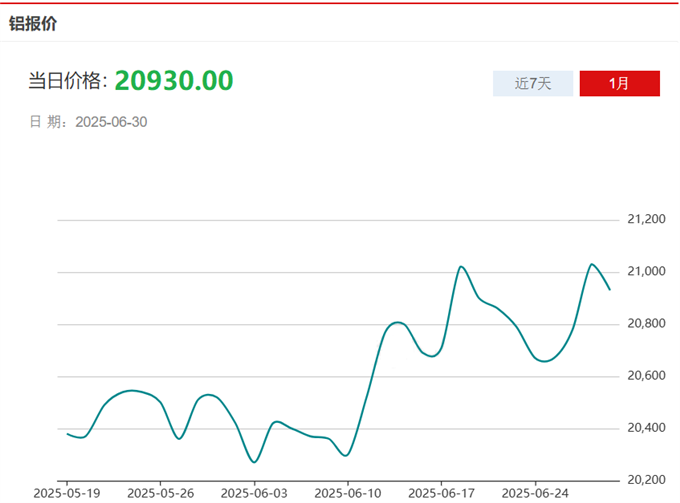
Task: Click the 21,200 y-axis label
Action: click(x=645, y=219)
